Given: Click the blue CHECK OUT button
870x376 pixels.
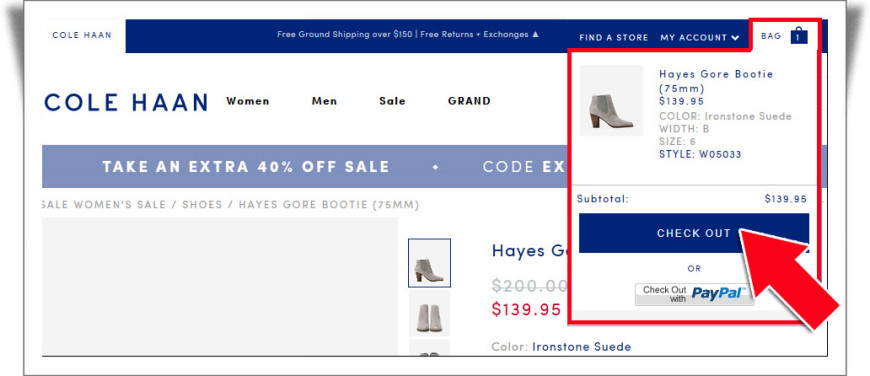Looking at the screenshot, I should [694, 233].
